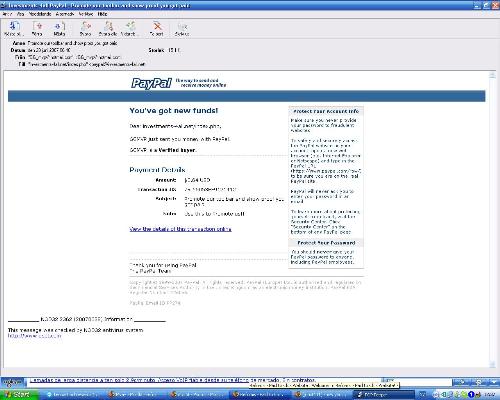Image resolution: width=500 pixels, height=400 pixels.
Task: Open the advertisement banner link at bottom
Action: click(172, 380)
